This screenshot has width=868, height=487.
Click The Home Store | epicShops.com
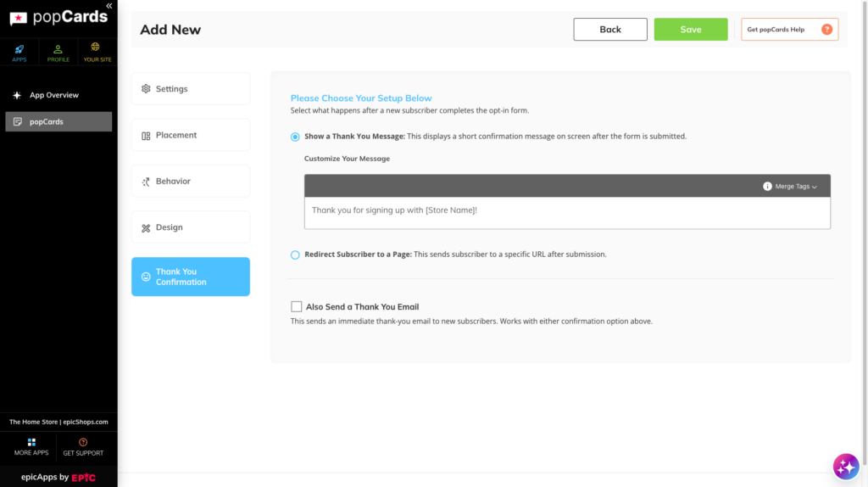pyautogui.click(x=58, y=422)
